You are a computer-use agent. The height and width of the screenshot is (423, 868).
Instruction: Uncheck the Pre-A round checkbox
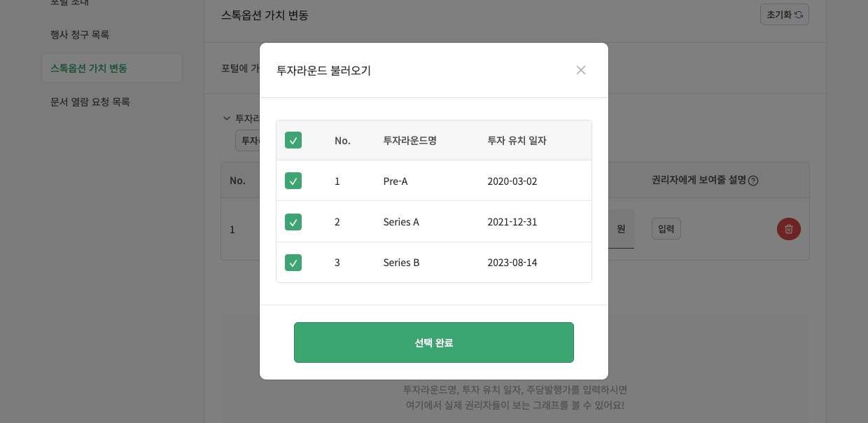click(293, 181)
